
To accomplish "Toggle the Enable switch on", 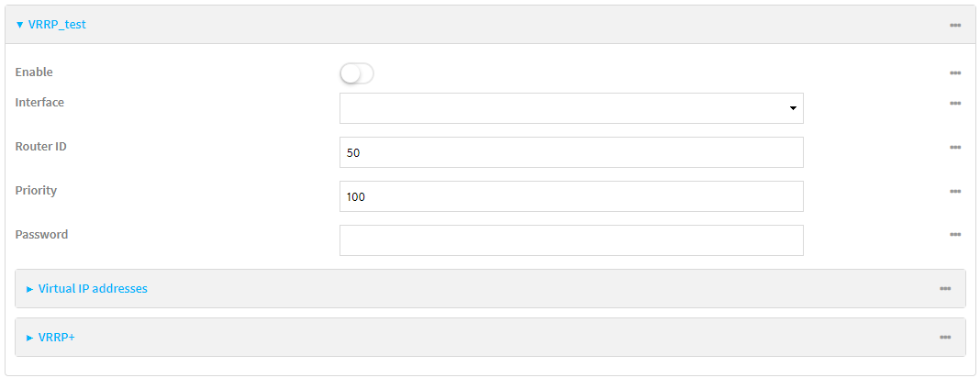I will [x=356, y=73].
